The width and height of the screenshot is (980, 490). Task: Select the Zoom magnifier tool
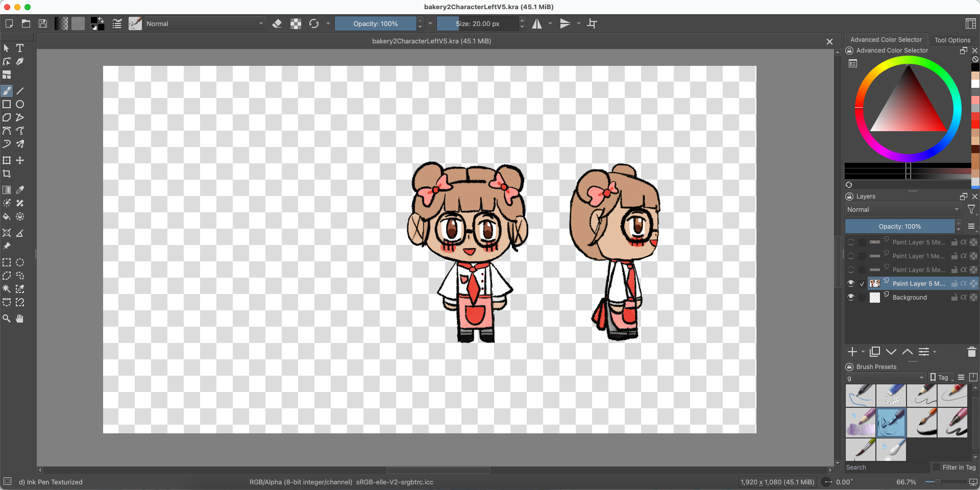[7, 318]
